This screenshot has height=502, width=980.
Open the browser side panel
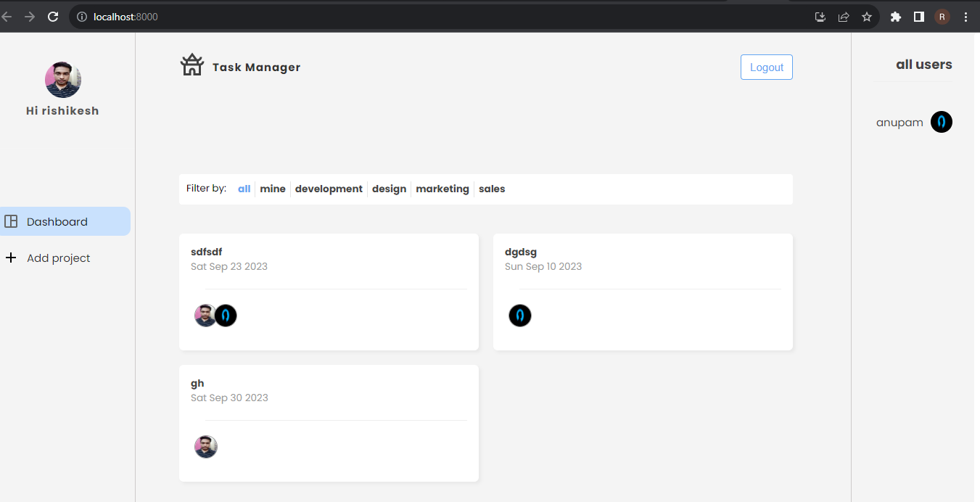tap(918, 16)
